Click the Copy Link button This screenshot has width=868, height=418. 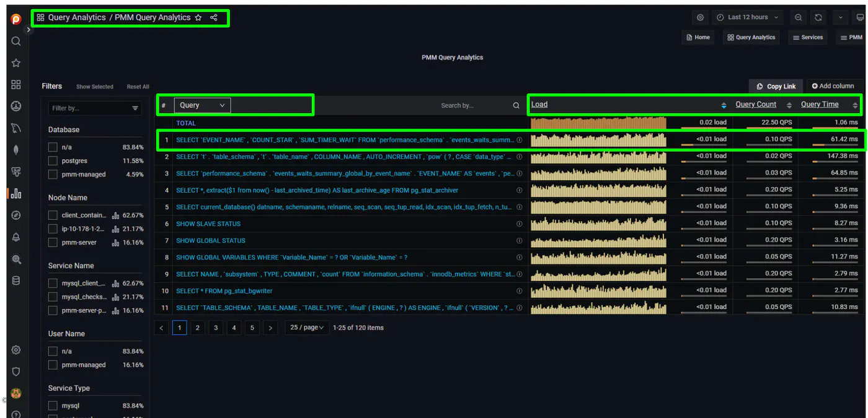(x=776, y=86)
